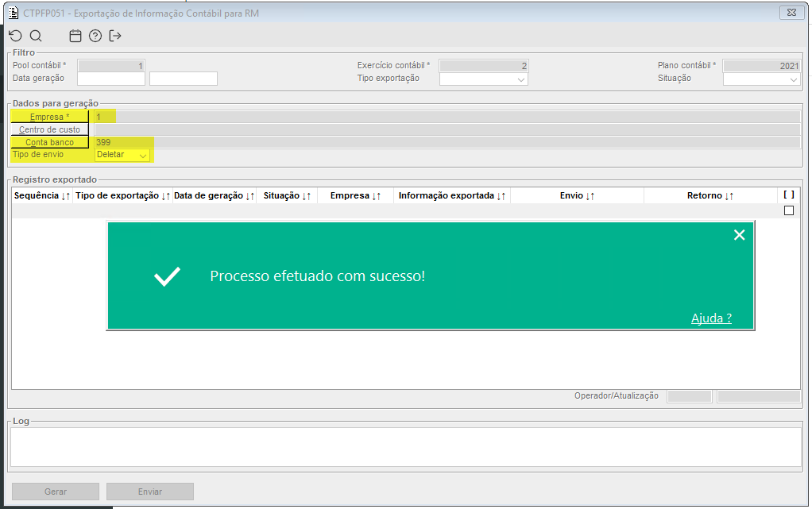812x509 pixels.
Task: Click first Operador/Atualização field
Action: pos(690,396)
